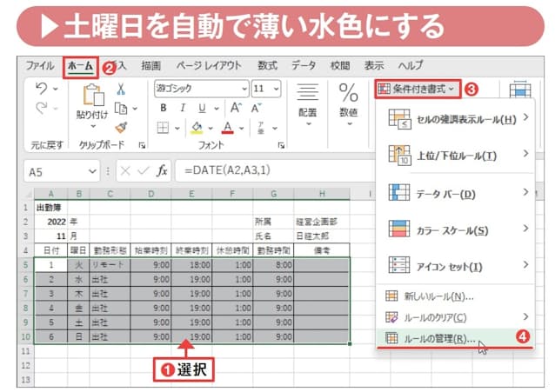Click the Paste clipboard icon
Image resolution: width=555 pixels, height=392 pixels.
pyautogui.click(x=93, y=95)
